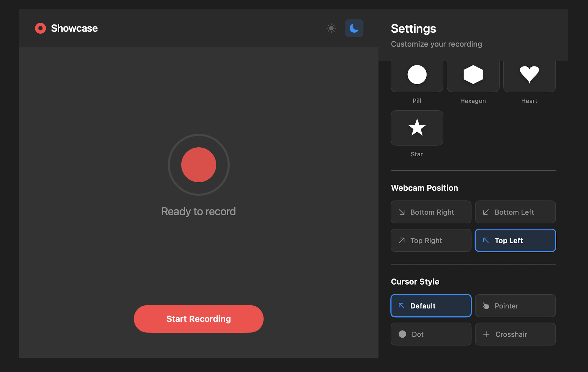This screenshot has width=588, height=372.
Task: Choose the Heart webcam shape
Action: click(529, 75)
